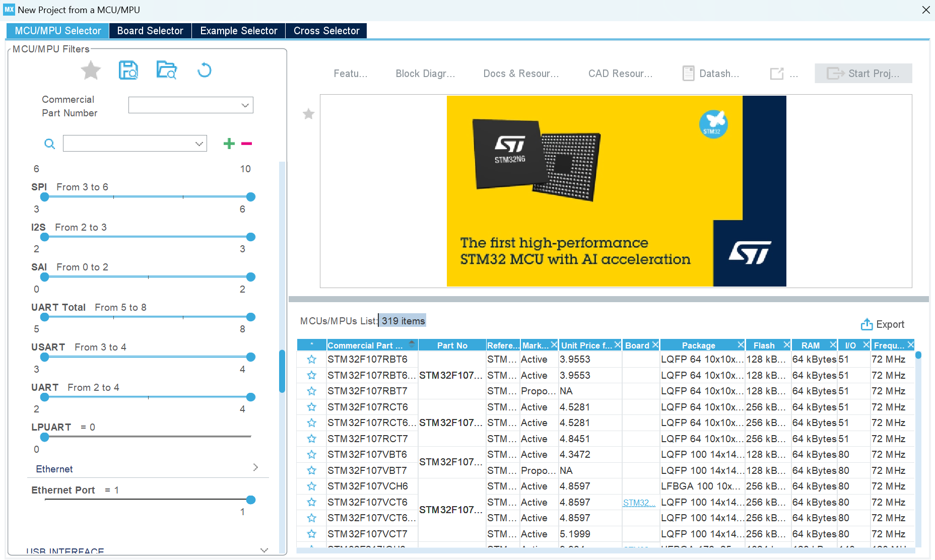Image resolution: width=935 pixels, height=560 pixels.
Task: Switch to the Board Selector tab
Action: point(150,31)
